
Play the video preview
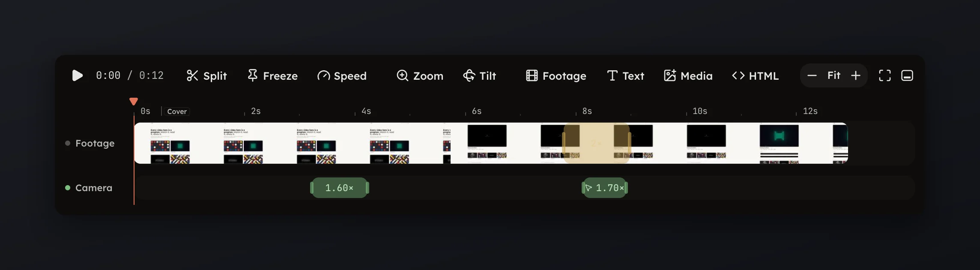tap(77, 75)
